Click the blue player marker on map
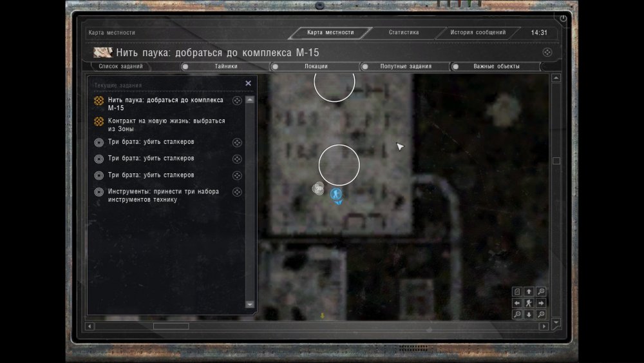 pyautogui.click(x=336, y=193)
